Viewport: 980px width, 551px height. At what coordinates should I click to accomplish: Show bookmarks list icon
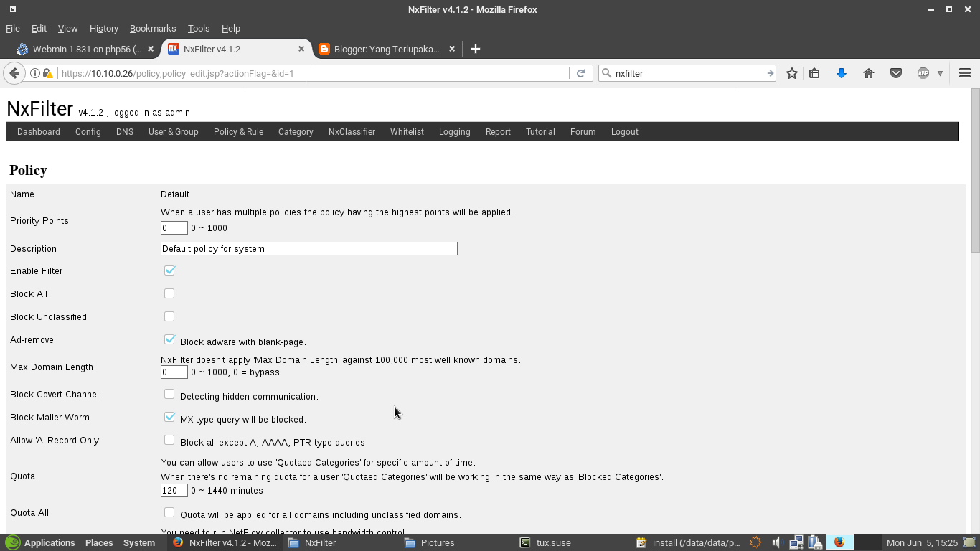814,73
